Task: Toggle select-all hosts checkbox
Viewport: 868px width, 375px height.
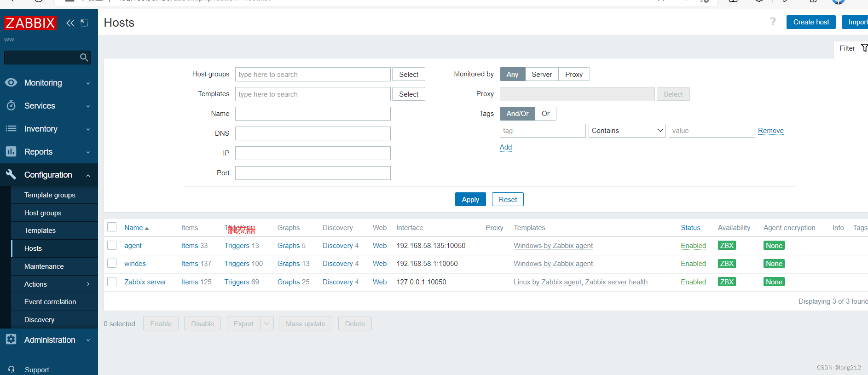Action: click(x=112, y=227)
